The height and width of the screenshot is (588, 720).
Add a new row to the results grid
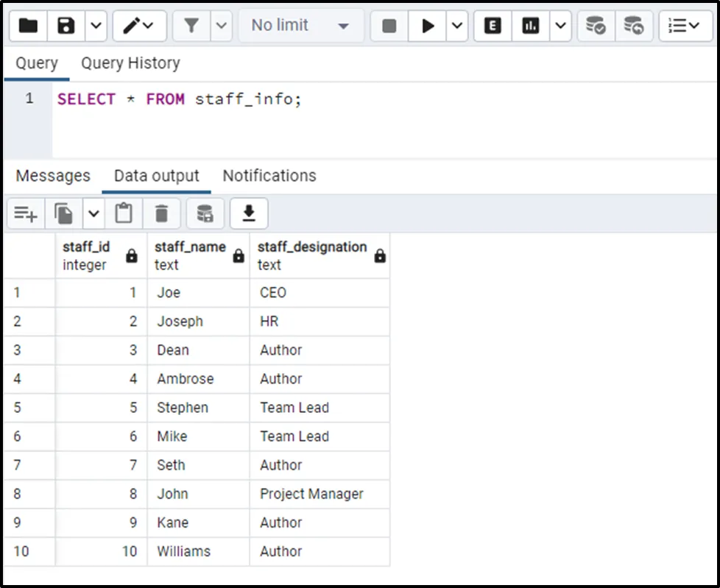coord(26,214)
